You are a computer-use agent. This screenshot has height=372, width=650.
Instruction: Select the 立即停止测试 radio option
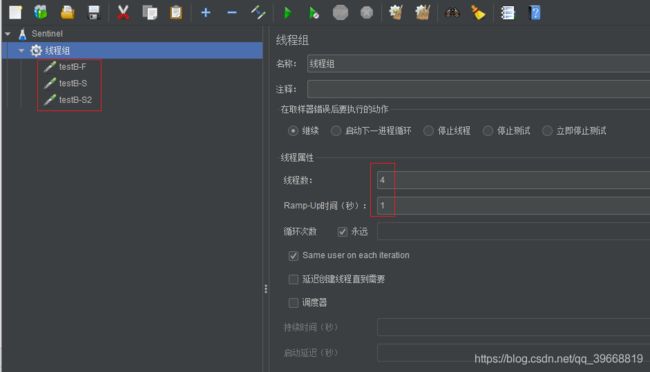(547, 131)
